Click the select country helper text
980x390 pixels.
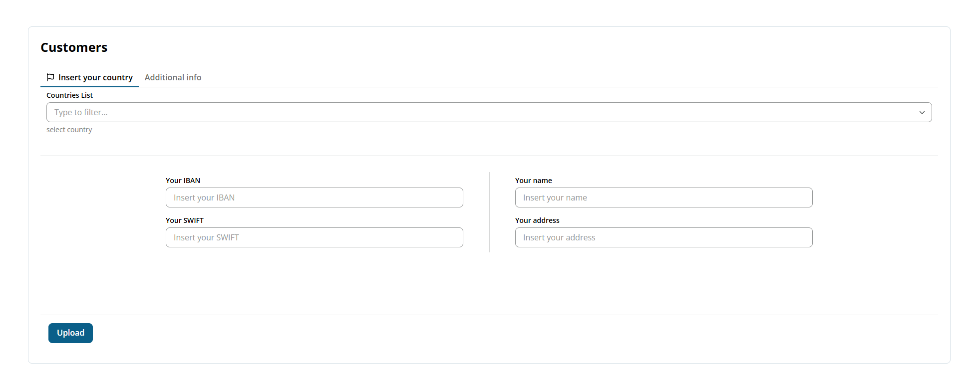pyautogui.click(x=69, y=130)
